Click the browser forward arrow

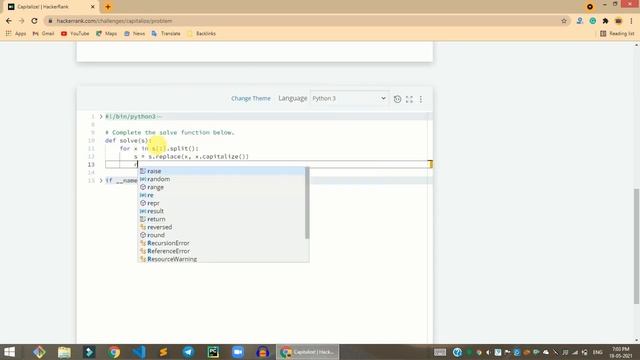[x=22, y=21]
